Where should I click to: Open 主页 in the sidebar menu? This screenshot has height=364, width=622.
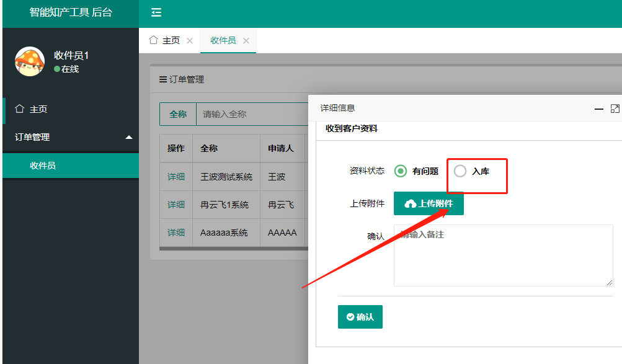71,109
